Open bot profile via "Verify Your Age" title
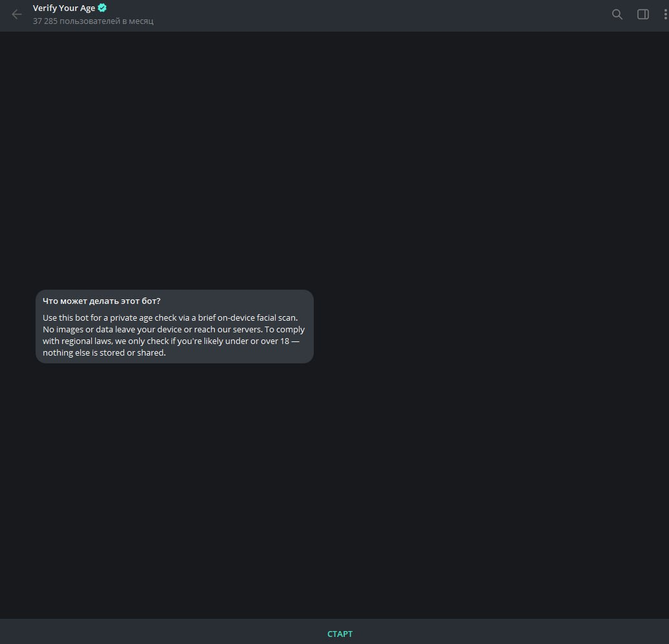669x644 pixels. (63, 8)
